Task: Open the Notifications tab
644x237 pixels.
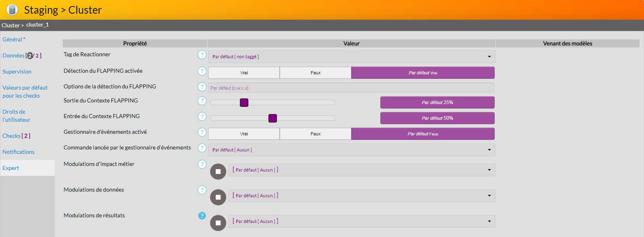Action: (19, 152)
